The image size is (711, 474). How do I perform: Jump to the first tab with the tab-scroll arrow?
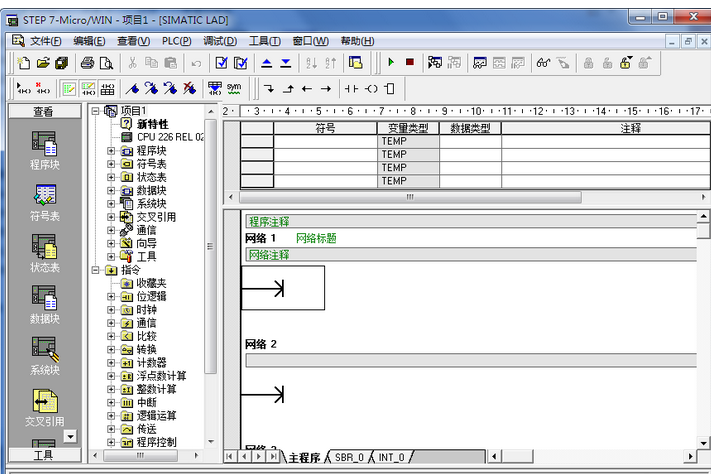229,456
